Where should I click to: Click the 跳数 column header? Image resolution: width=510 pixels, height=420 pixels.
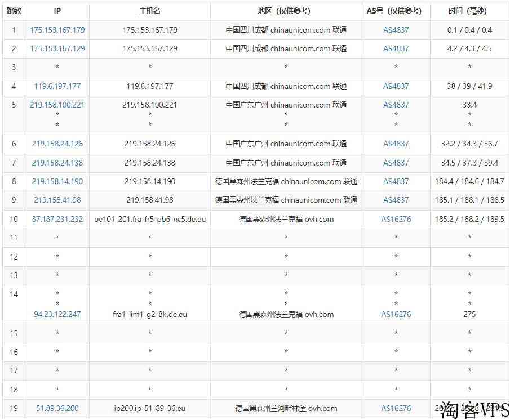14,11
